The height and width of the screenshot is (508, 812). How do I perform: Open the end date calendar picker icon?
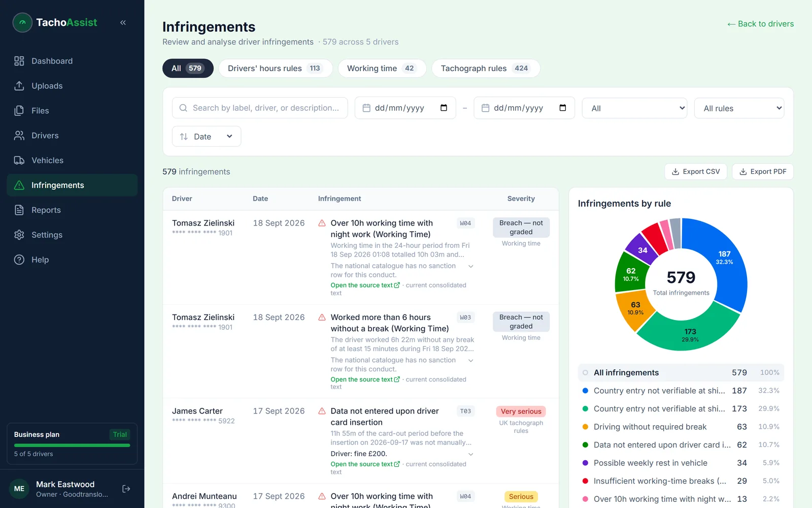[562, 108]
